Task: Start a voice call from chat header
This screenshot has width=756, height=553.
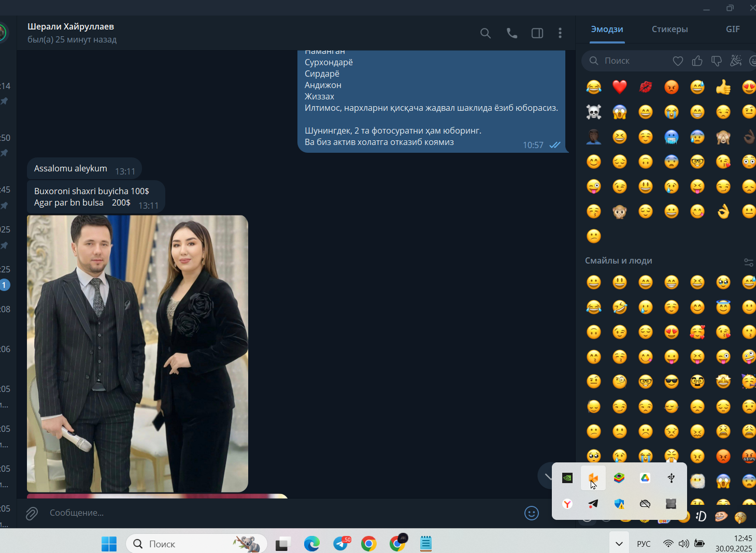Action: point(512,33)
